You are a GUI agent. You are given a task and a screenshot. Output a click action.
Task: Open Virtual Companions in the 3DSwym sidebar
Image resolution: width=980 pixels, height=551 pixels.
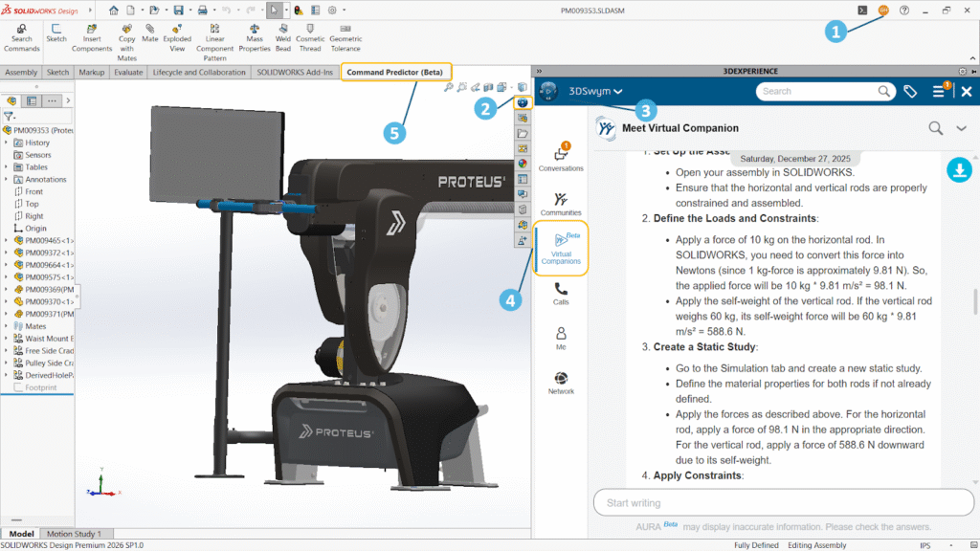(560, 248)
